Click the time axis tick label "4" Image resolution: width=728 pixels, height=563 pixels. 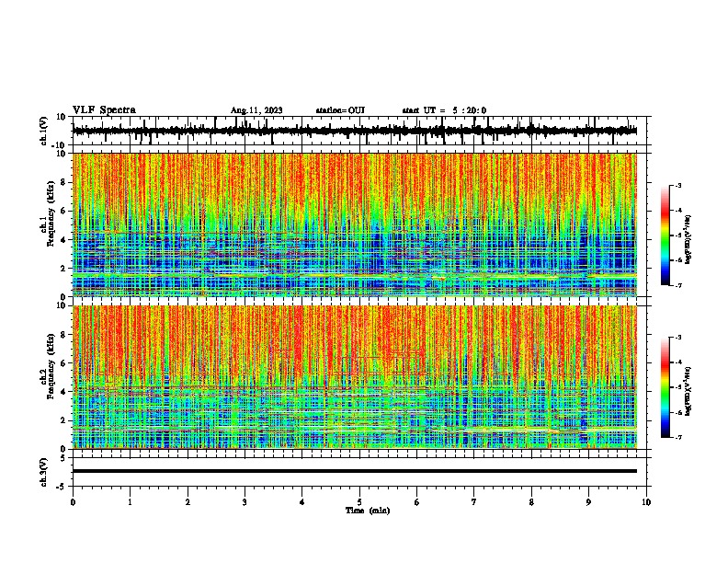[x=302, y=502]
